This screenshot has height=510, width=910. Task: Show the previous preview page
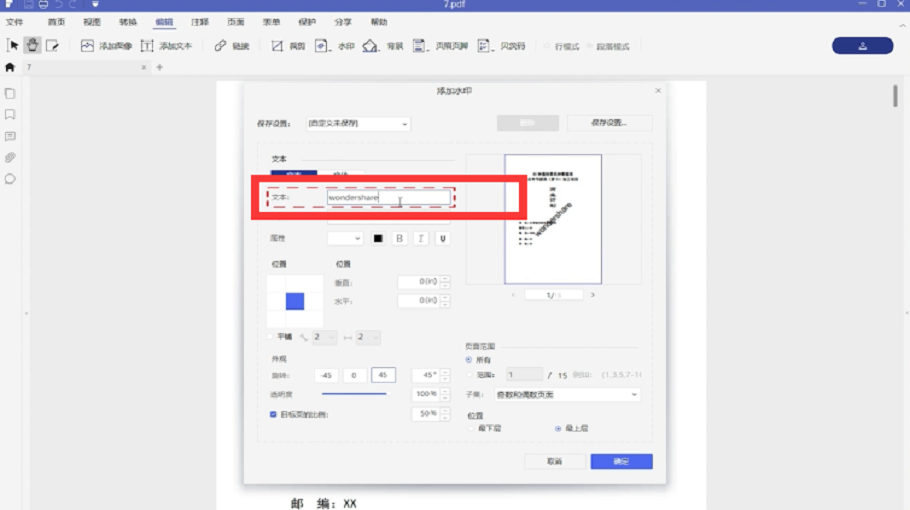[x=513, y=295]
